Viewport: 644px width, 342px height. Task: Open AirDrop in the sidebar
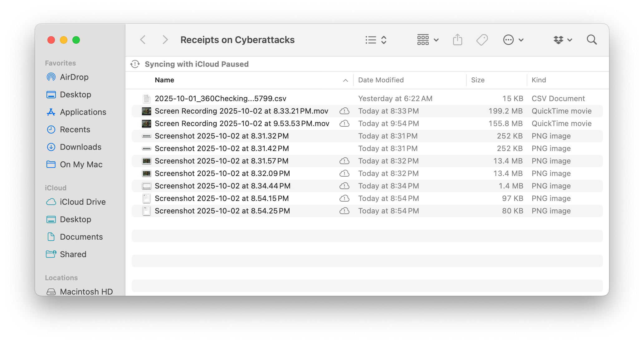74,77
